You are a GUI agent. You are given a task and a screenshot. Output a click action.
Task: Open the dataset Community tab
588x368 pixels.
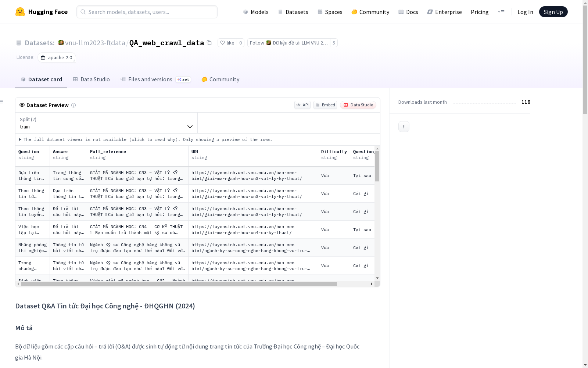click(x=220, y=79)
